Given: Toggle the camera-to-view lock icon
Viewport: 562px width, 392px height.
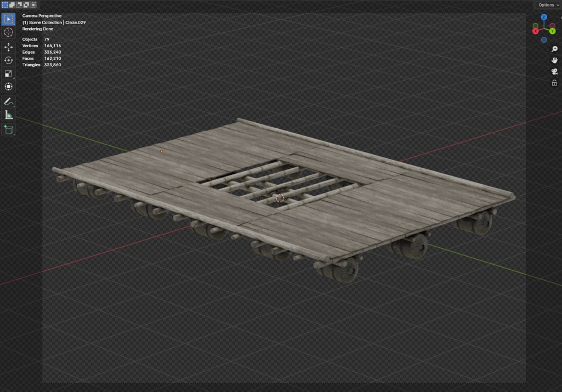Looking at the screenshot, I should (x=554, y=83).
